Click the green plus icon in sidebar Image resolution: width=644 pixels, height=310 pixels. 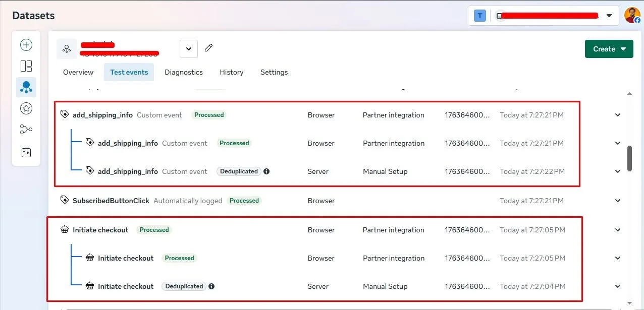26,45
